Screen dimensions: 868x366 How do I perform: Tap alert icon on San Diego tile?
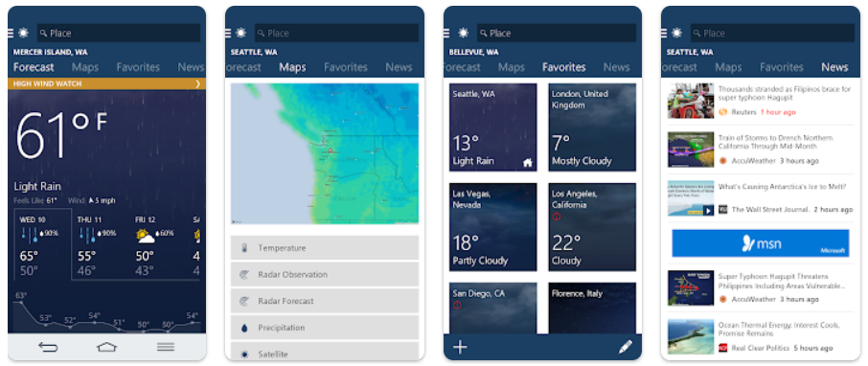click(x=457, y=305)
